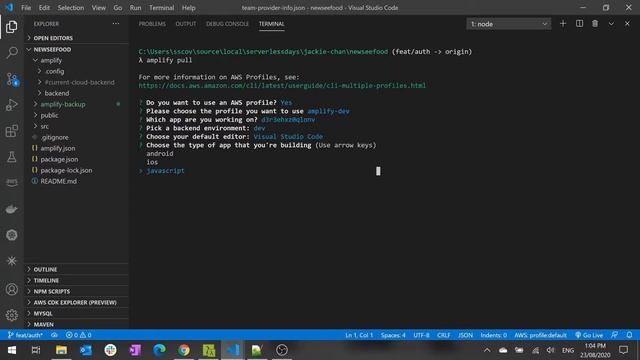This screenshot has height=360, width=640.
Task: Expand the Open Editors section
Action: click(77, 38)
